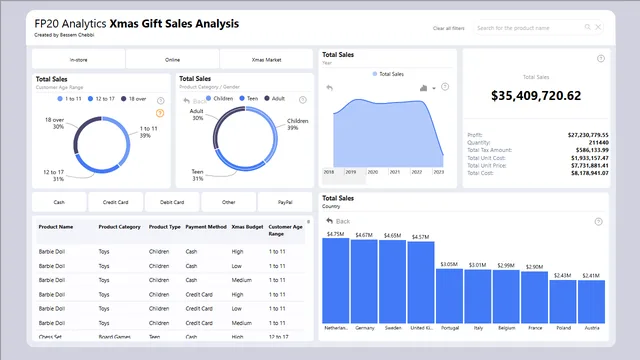Filter by Online channel

(172, 60)
